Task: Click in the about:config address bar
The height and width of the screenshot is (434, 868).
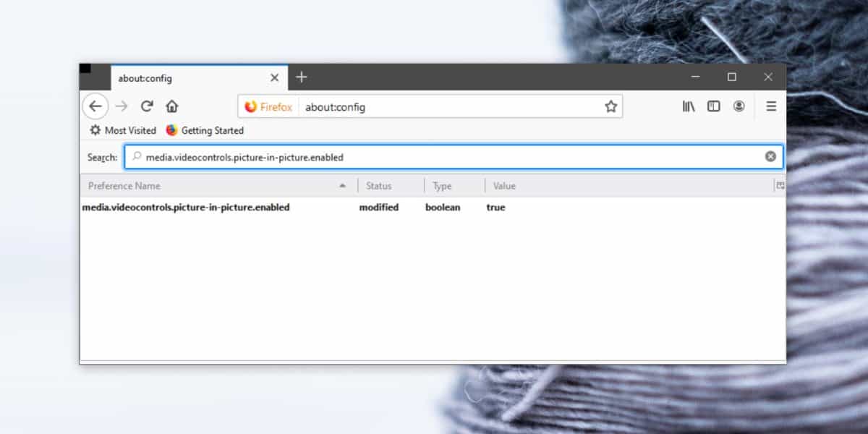Action: click(450, 107)
